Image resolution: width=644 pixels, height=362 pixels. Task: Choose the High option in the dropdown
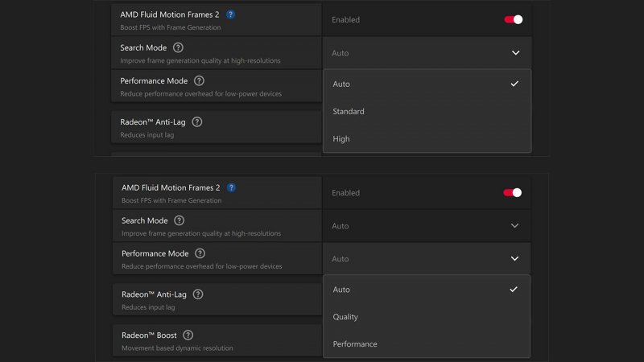(x=341, y=139)
